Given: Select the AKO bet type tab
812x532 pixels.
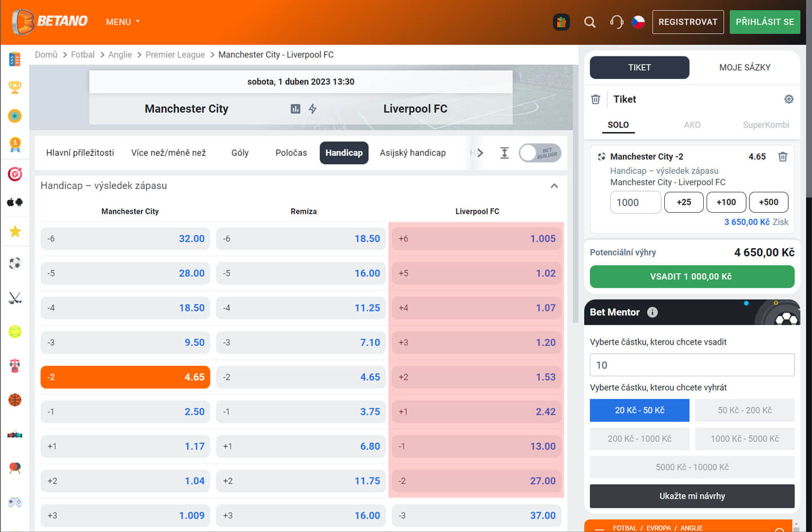Looking at the screenshot, I should point(692,125).
